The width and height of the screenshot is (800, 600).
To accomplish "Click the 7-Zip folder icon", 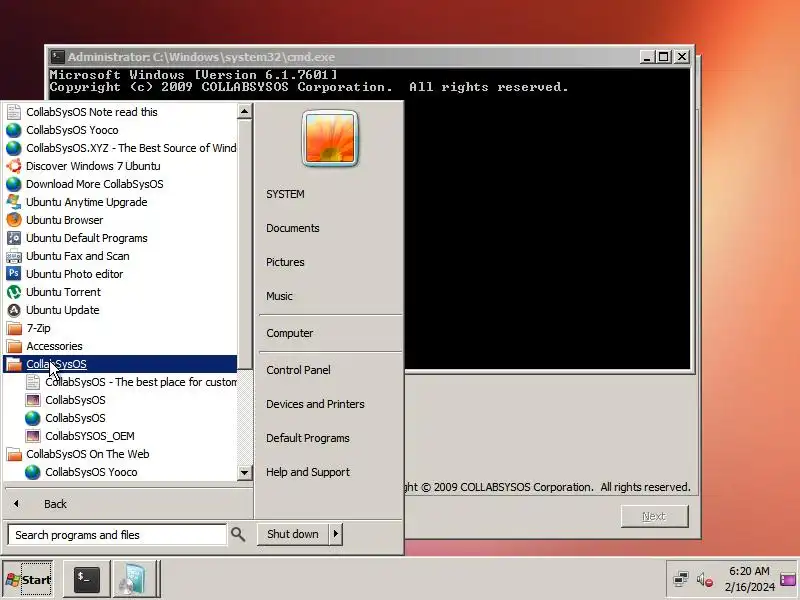I will (14, 328).
